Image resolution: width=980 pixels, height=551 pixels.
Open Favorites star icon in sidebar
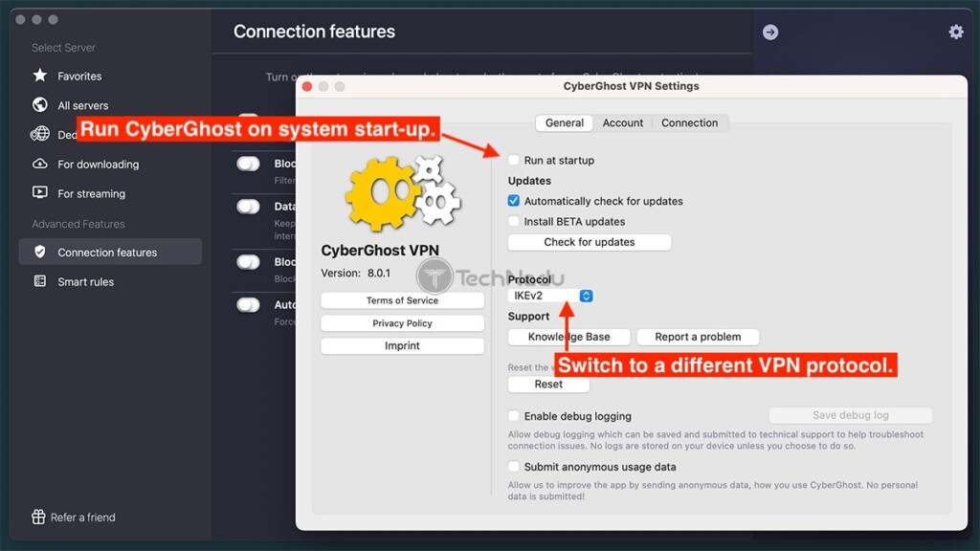tap(40, 76)
